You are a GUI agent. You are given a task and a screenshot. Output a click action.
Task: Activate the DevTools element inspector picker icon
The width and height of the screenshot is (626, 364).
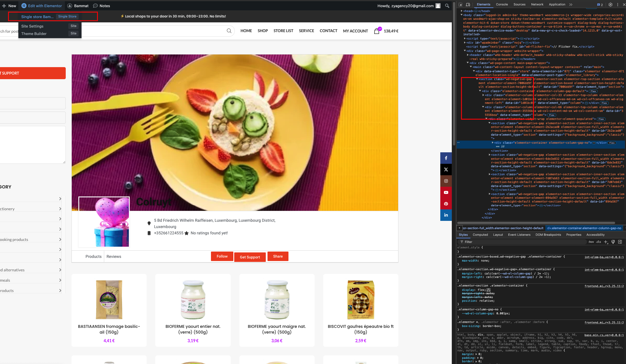coord(460,5)
